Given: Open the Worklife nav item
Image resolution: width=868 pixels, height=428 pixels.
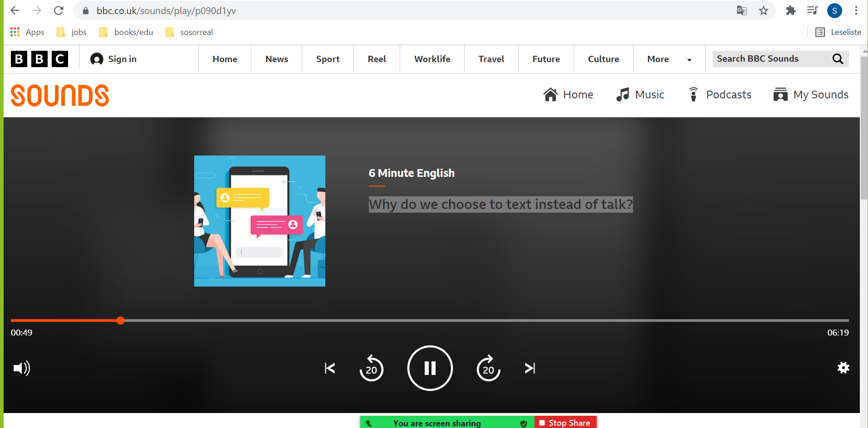Looking at the screenshot, I should (x=432, y=59).
